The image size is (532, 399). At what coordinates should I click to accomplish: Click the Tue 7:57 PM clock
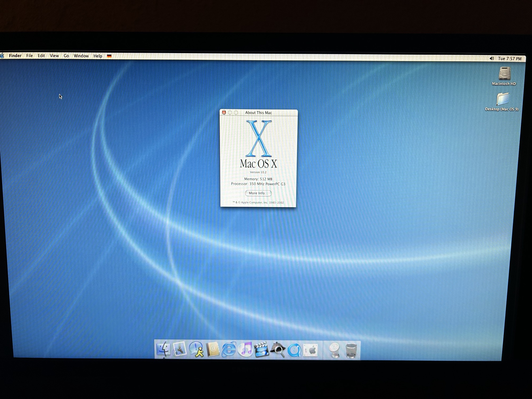(510, 59)
